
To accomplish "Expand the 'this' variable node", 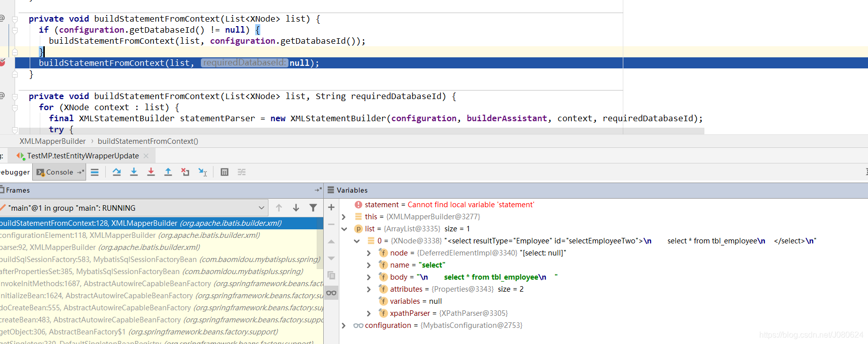I will point(344,217).
